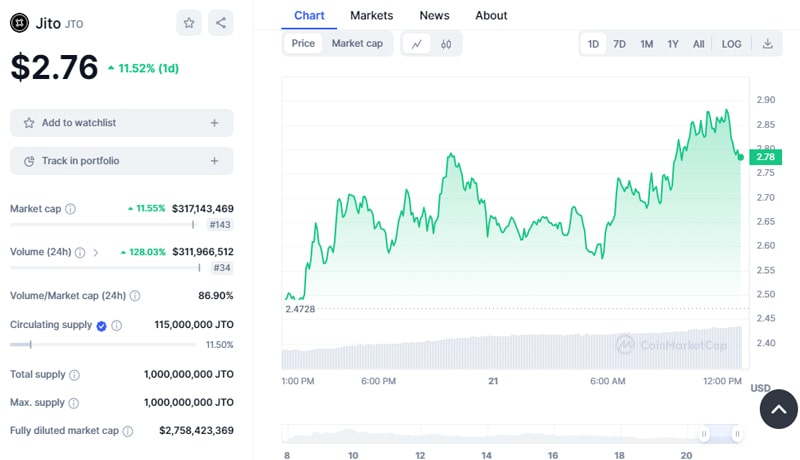Screen dimensions: 800x460
Task: Toggle chart to Price view
Action: click(x=303, y=44)
